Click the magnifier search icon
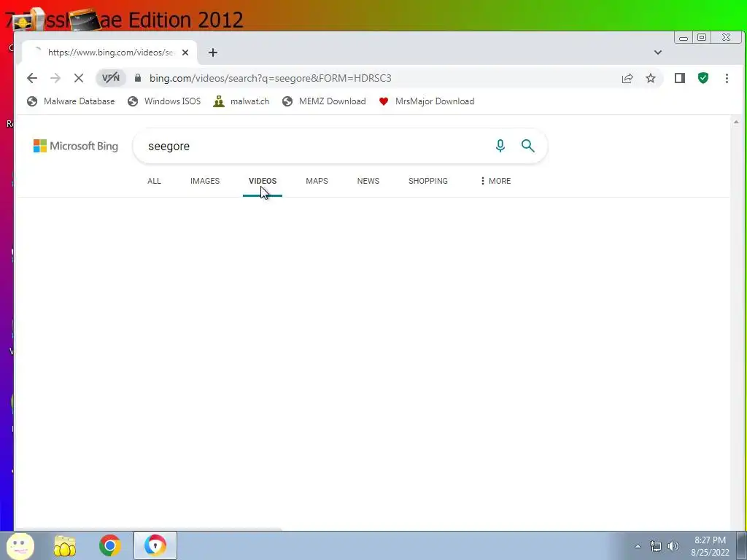The image size is (747, 560). (x=528, y=146)
